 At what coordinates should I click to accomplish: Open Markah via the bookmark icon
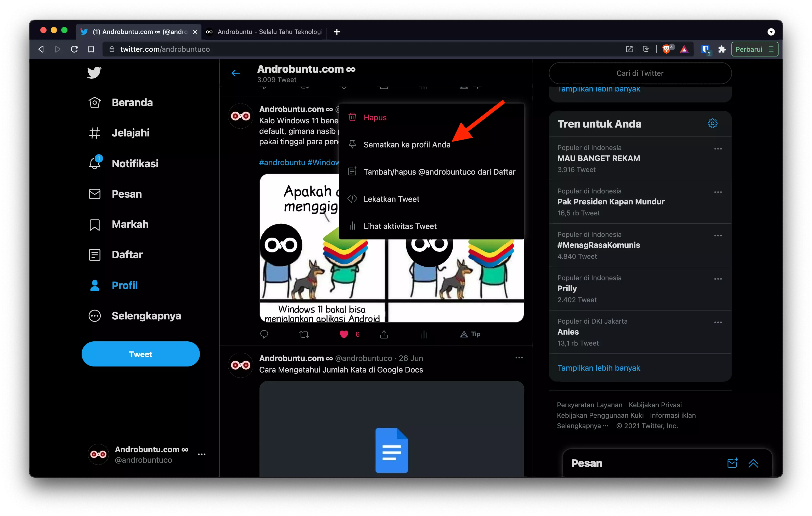[94, 225]
